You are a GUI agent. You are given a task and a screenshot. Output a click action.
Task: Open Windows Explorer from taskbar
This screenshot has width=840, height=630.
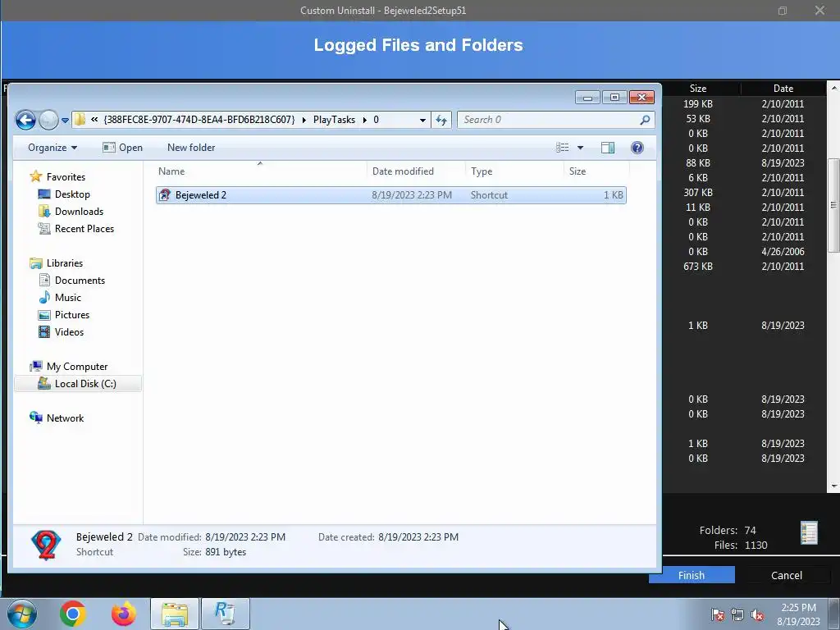175,614
